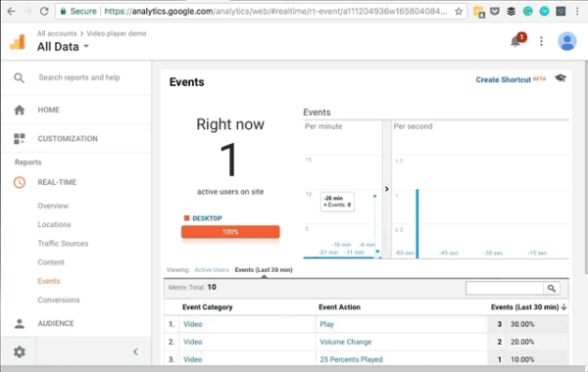Click the table search magnifier button
This screenshot has width=588, height=372.
point(551,288)
